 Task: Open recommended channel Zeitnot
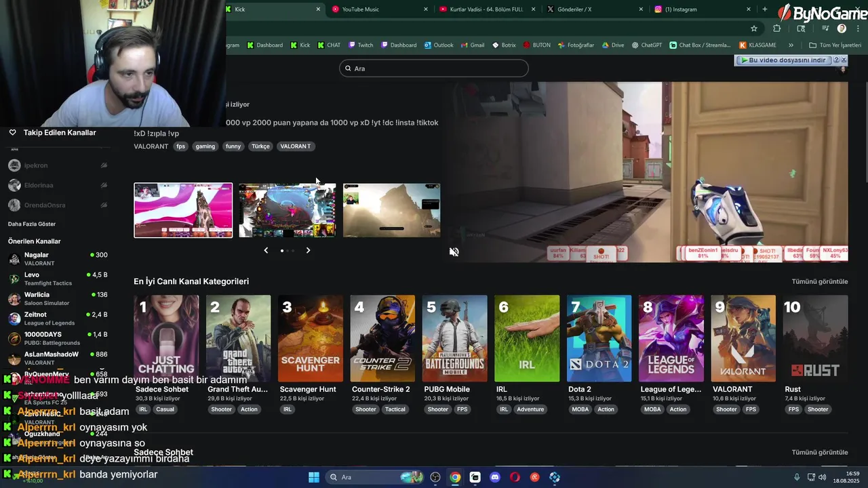click(x=58, y=319)
